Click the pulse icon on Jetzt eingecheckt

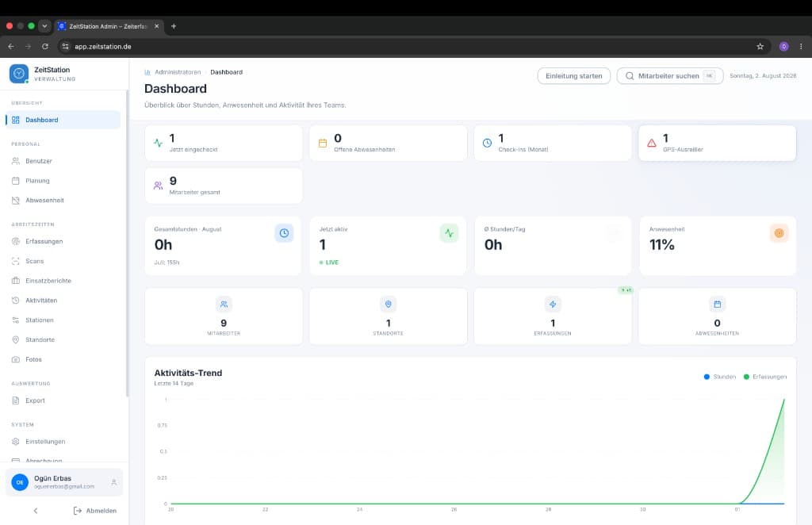coord(158,143)
